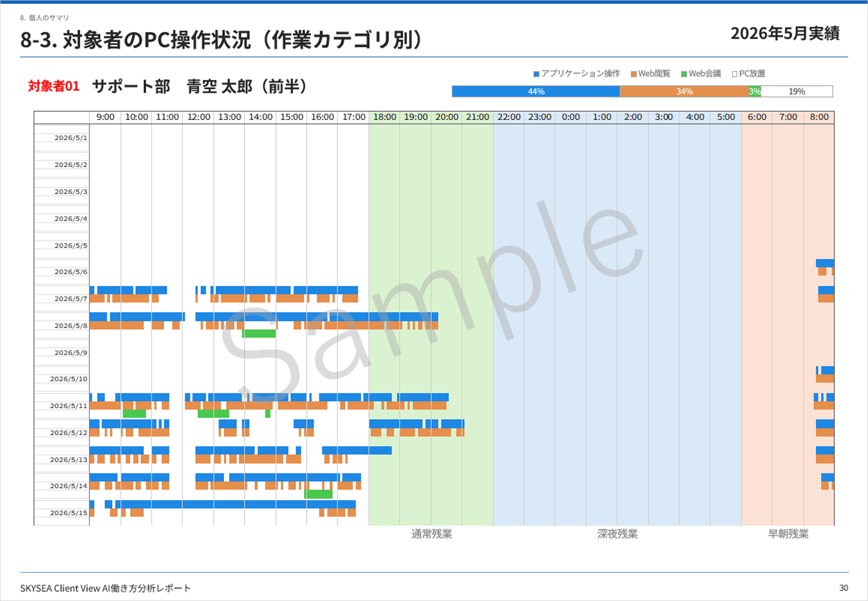Screen dimensions: 868x601
Task: Select the 2026/5/6 row label
Action: point(71,272)
